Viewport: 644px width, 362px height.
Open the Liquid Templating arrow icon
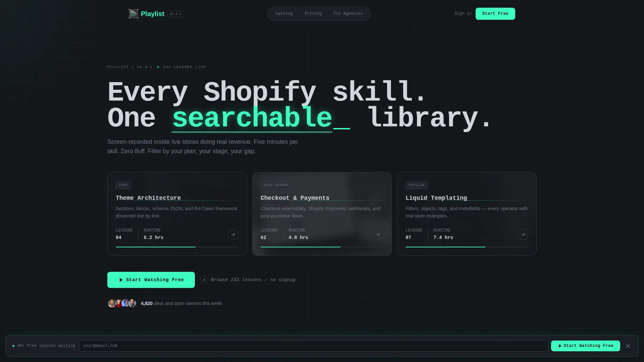coord(523,235)
